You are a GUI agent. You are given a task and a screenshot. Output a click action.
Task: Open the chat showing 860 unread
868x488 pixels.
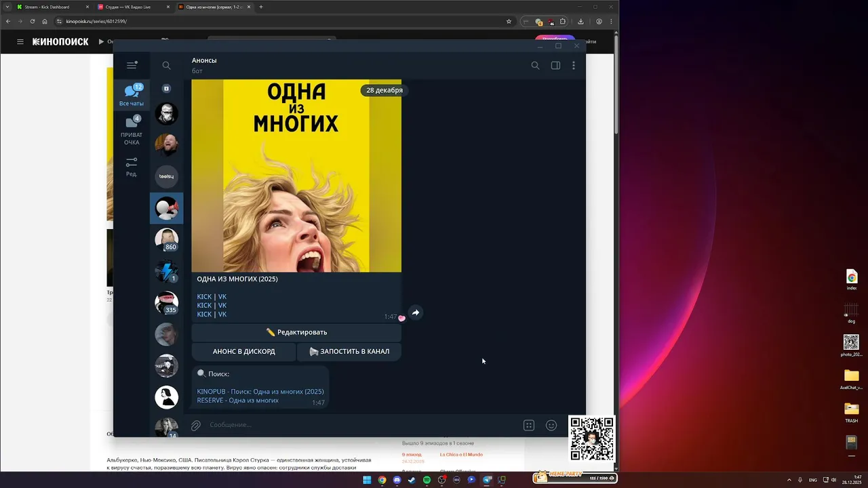(x=166, y=239)
